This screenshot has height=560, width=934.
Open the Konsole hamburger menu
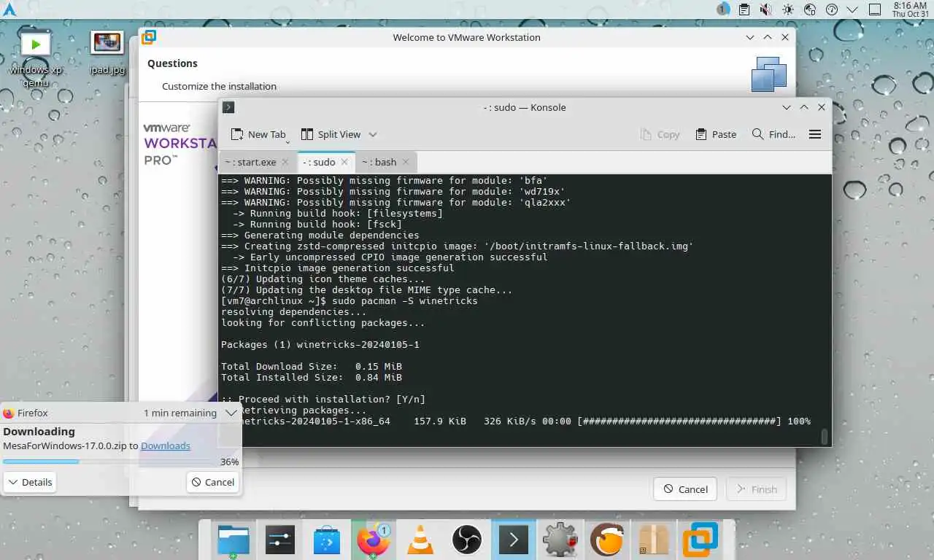coord(815,134)
